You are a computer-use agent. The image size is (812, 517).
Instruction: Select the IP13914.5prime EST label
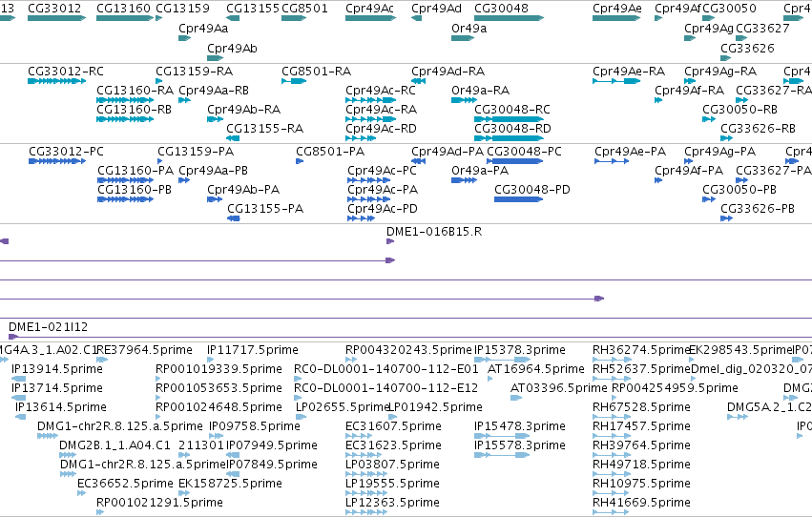click(57, 369)
